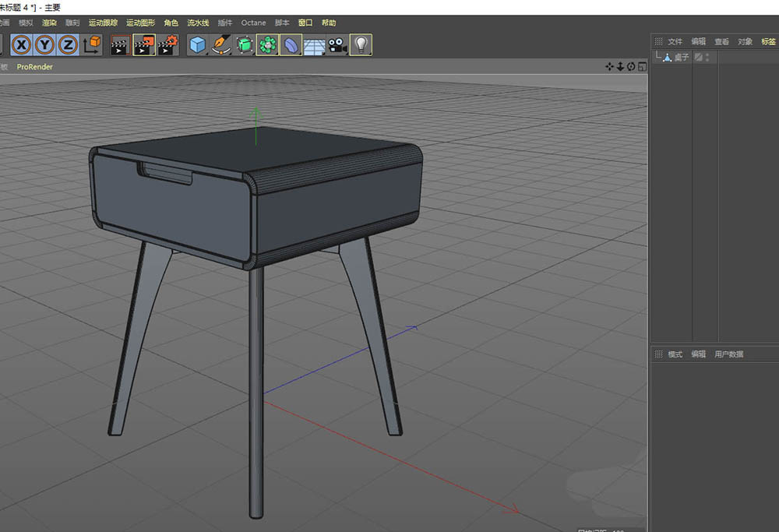Open Object Manager 标签 menu
This screenshot has width=779, height=532.
(769, 42)
